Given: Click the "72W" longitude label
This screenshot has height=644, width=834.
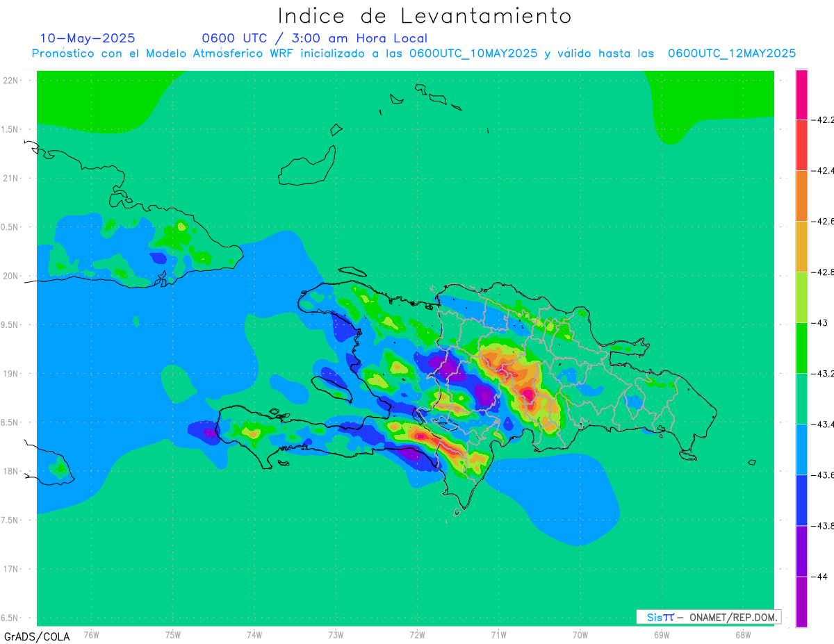Looking at the screenshot, I should coord(417,635).
